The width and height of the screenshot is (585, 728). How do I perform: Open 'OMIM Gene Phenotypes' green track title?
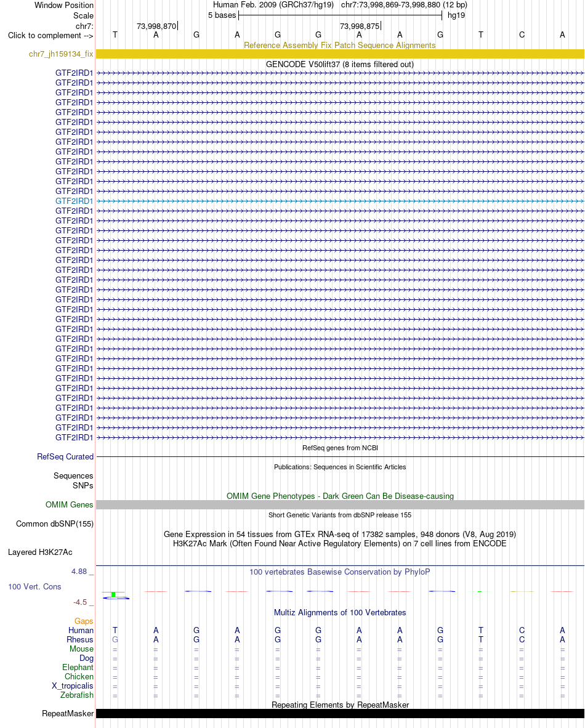point(340,496)
